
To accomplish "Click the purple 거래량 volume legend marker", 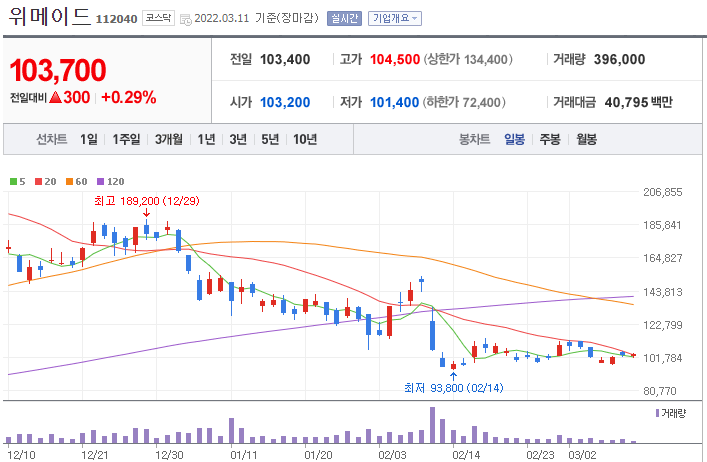I will tap(657, 413).
